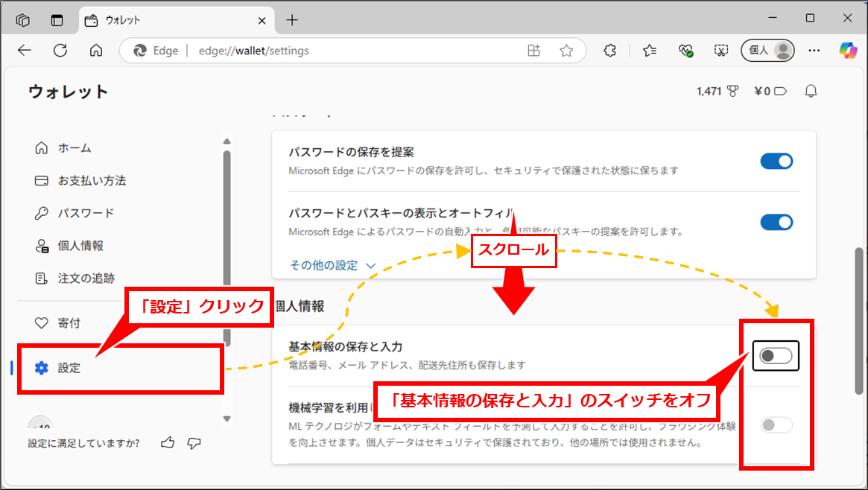Open the notifications bell icon
Image resolution: width=868 pixels, height=490 pixels.
(811, 92)
